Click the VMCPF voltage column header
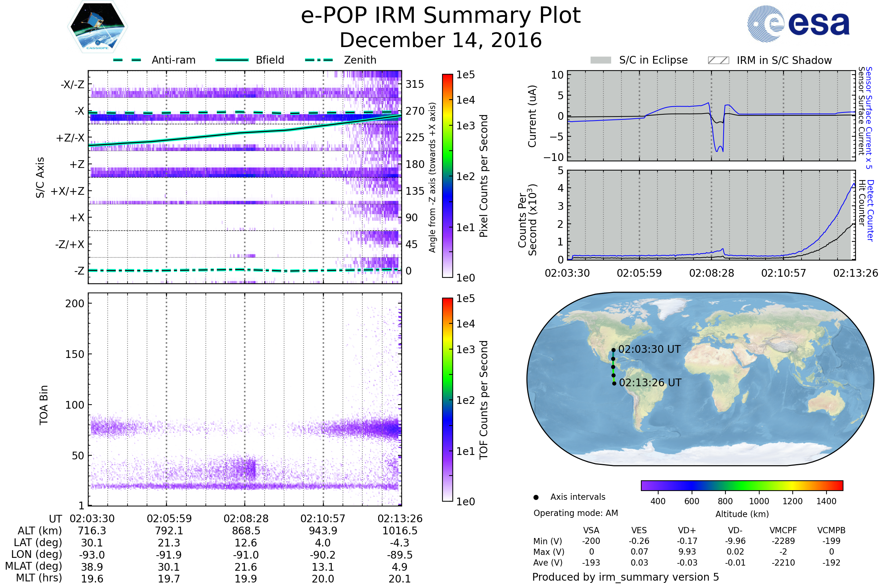This screenshot has height=588, width=882. tap(783, 530)
